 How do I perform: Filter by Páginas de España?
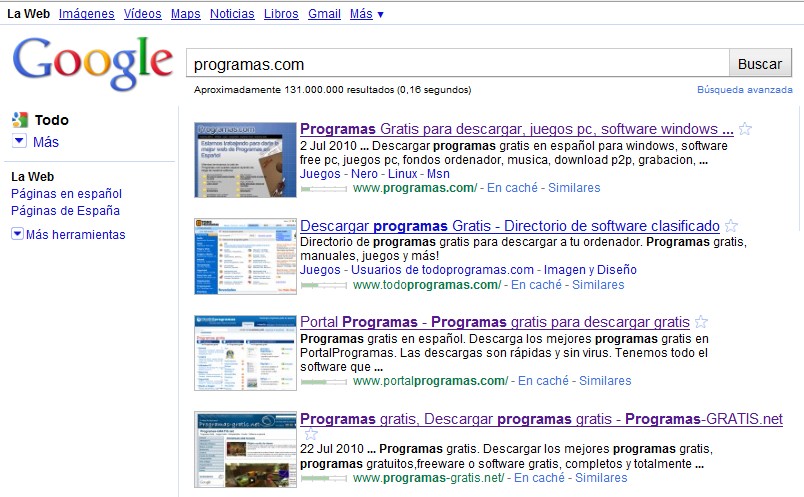coord(66,211)
